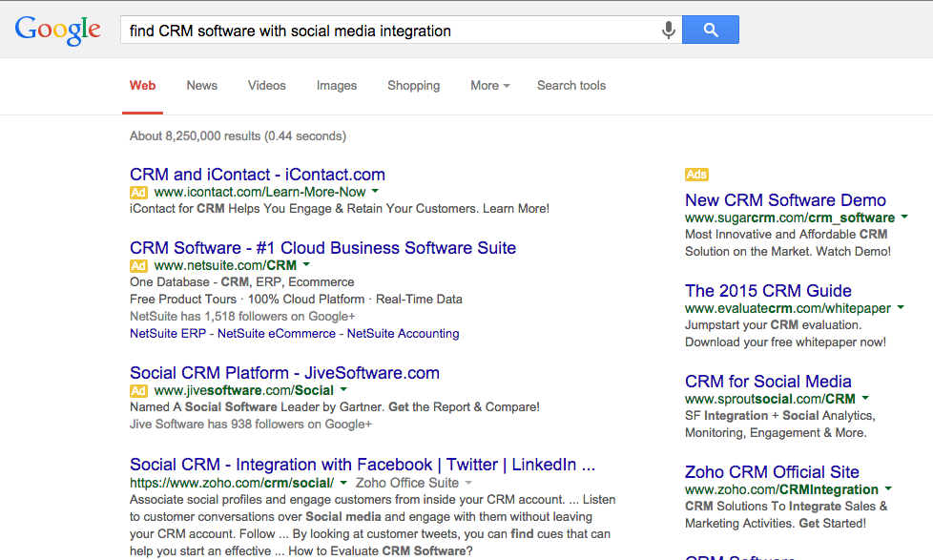Click Ad badge next to netsuite.com URL
Image resolution: width=933 pixels, height=560 pixels.
tap(138, 266)
